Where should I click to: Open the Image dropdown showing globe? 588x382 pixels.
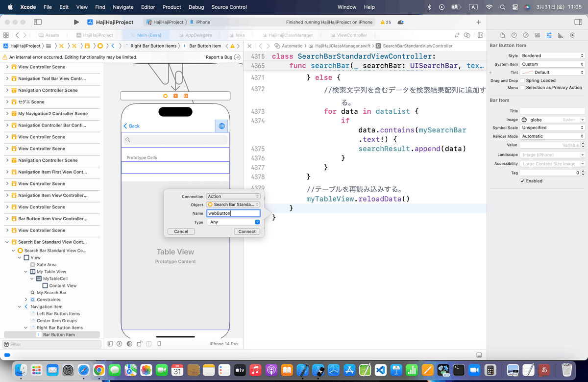(552, 120)
